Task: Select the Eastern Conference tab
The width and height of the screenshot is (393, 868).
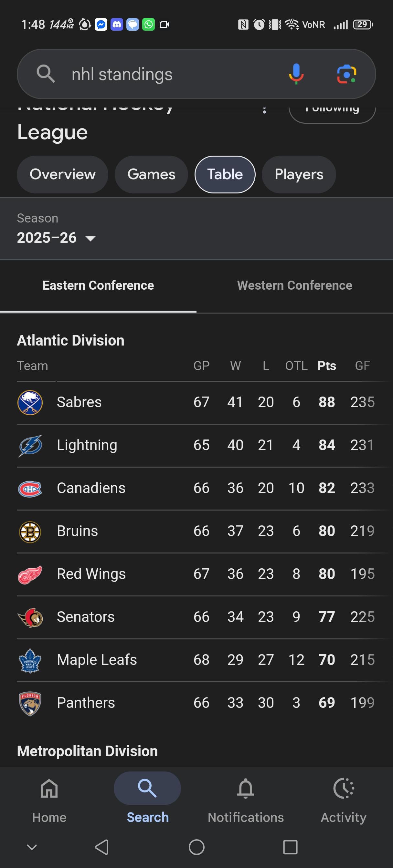Action: point(98,285)
